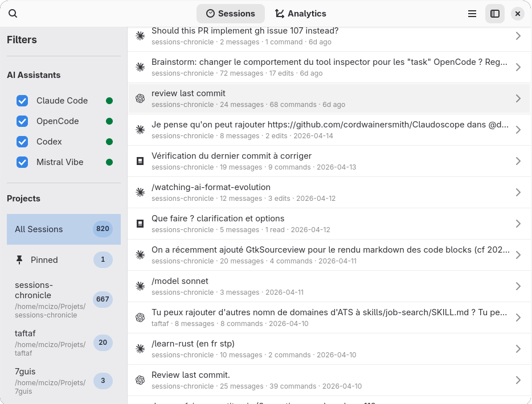
Task: Uncheck the Claude Code filter
Action: [22, 100]
